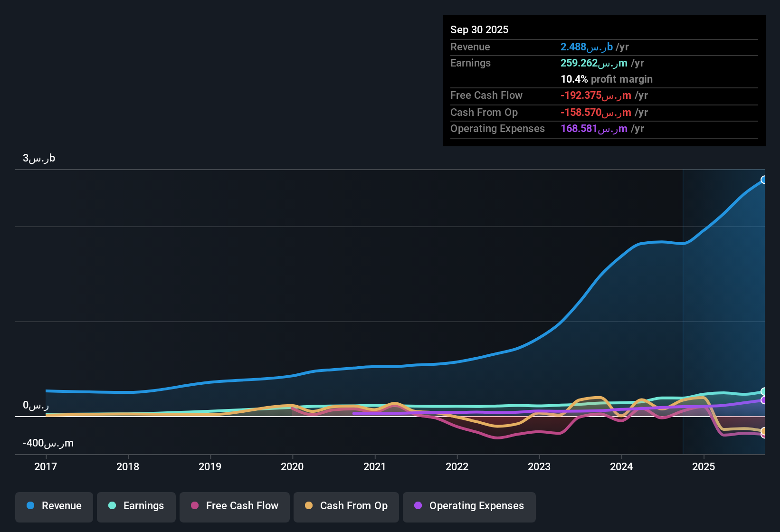This screenshot has width=780, height=532.
Task: Click the blue Revenue legend dot icon
Action: point(30,506)
